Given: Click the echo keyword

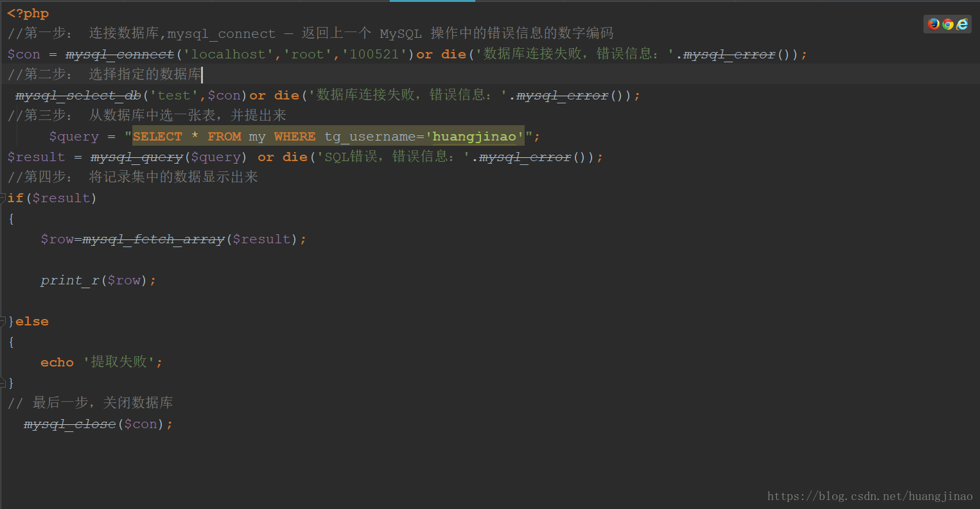Looking at the screenshot, I should click(x=57, y=363).
